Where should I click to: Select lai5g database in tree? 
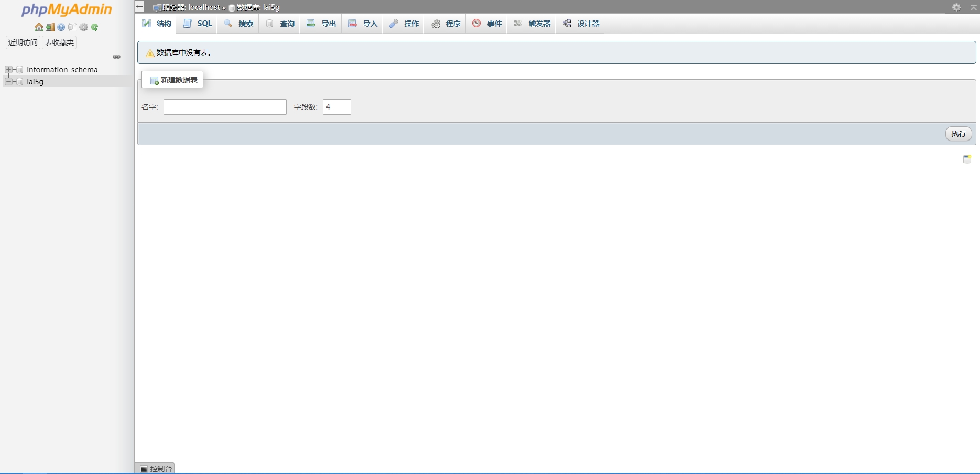35,82
